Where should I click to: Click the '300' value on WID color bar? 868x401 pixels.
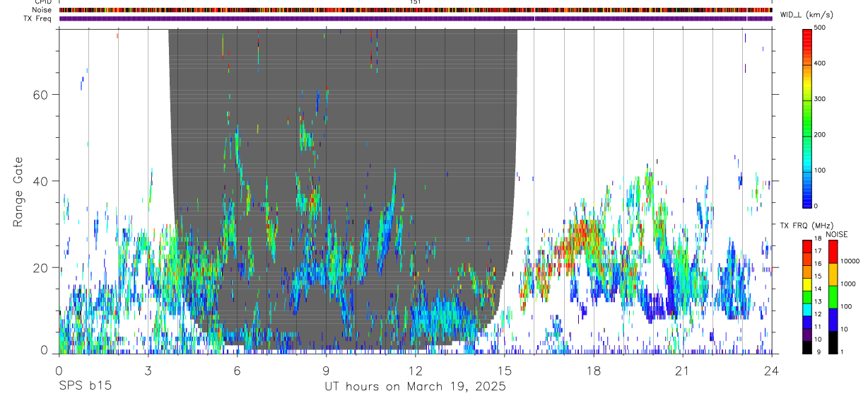820,99
